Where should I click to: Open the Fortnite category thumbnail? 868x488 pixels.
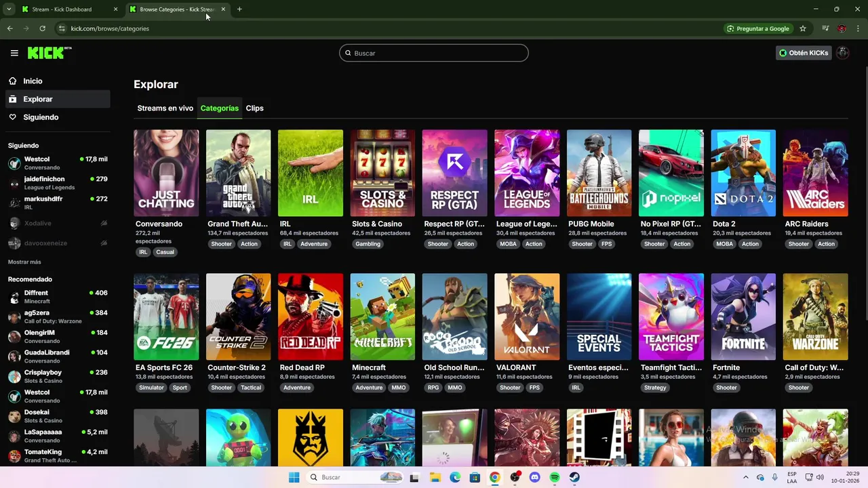[x=743, y=317]
